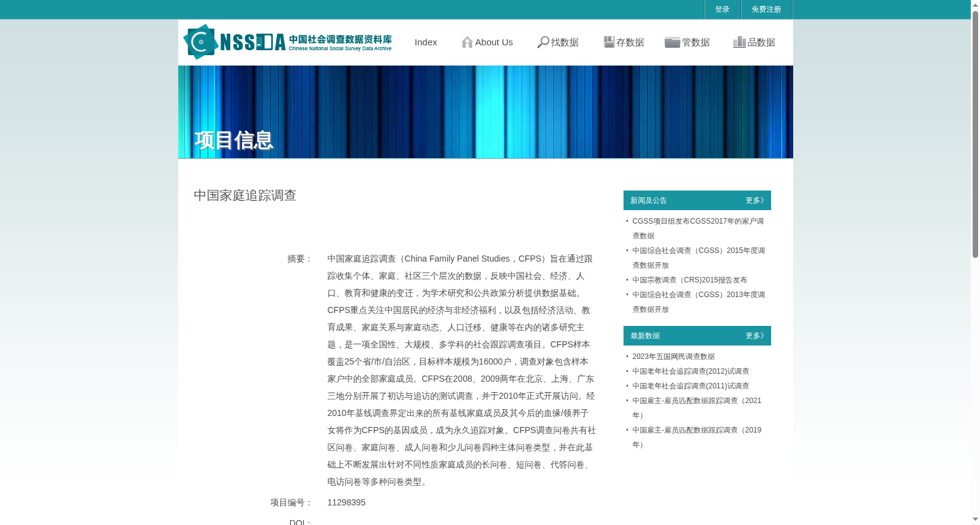Viewport: 980px width, 525px height.
Task: Open 中国雇主-雇员匹配数据跟踪调查（2019年） link
Action: (x=697, y=437)
